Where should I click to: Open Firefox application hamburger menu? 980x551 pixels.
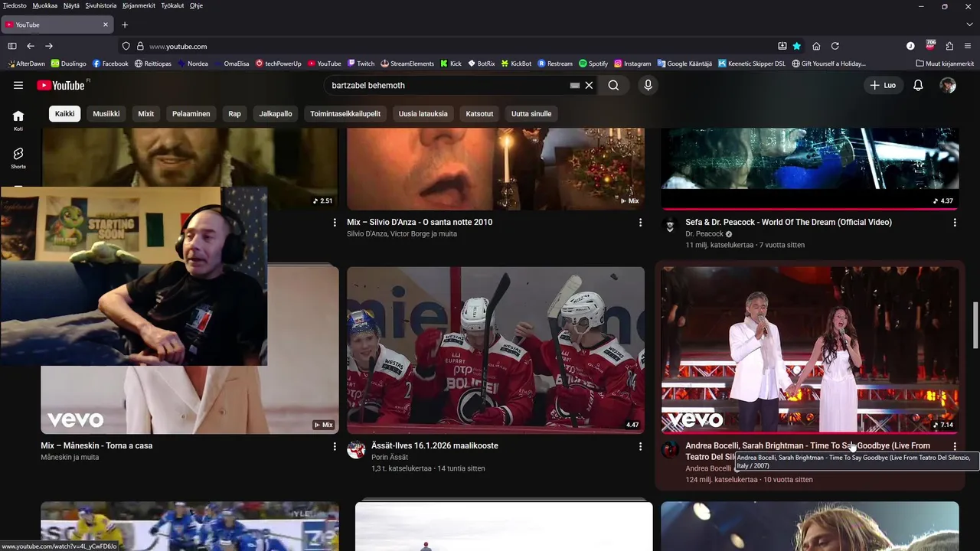pyautogui.click(x=969, y=46)
